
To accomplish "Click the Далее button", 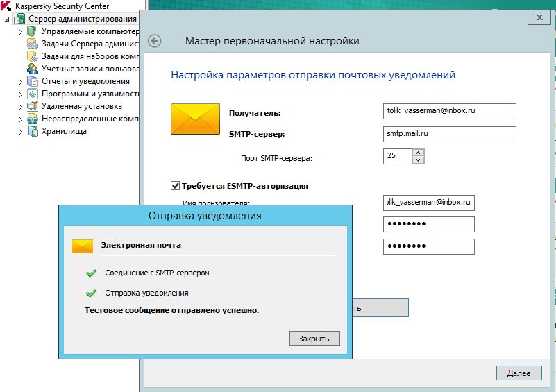I will coord(519,373).
